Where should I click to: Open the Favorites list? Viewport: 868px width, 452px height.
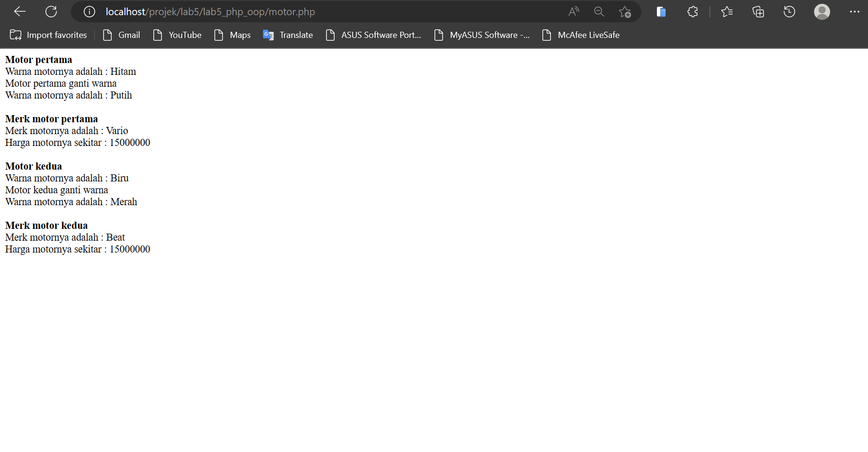[x=727, y=11]
